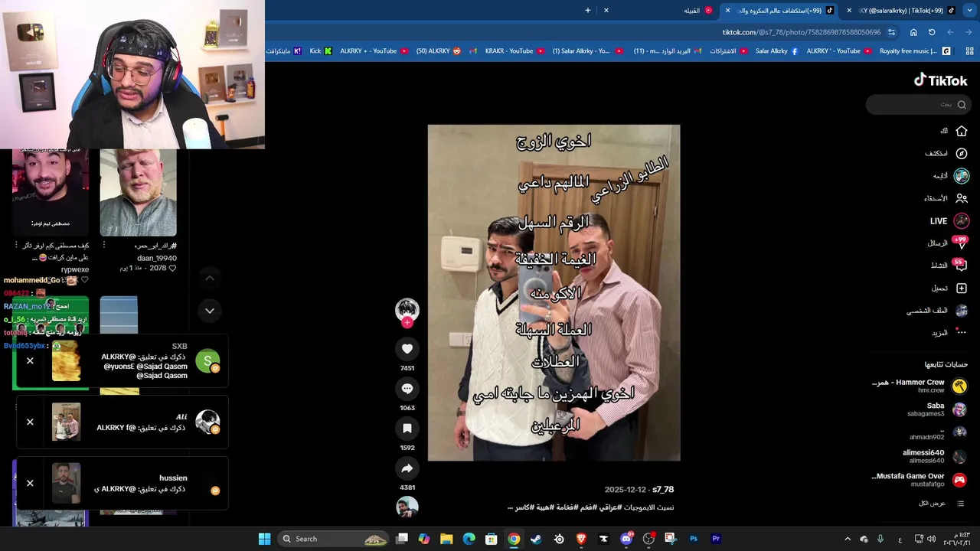Show all followed accounts list

click(x=942, y=504)
